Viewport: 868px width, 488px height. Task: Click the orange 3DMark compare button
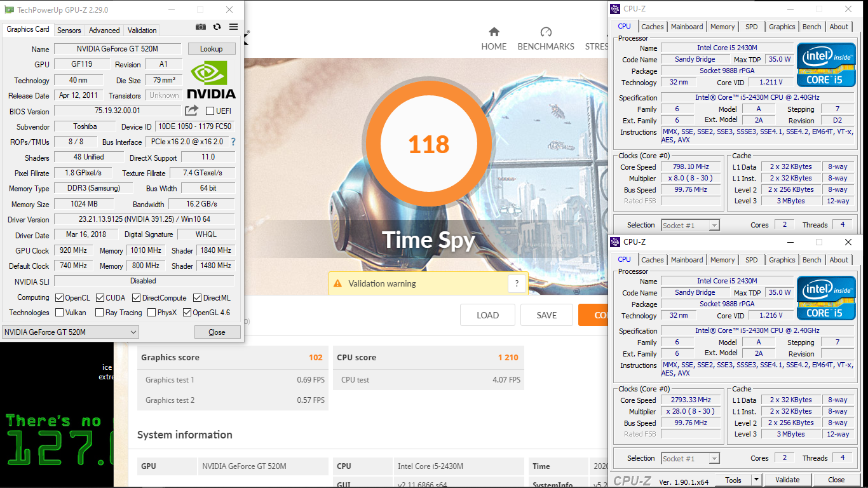point(593,315)
